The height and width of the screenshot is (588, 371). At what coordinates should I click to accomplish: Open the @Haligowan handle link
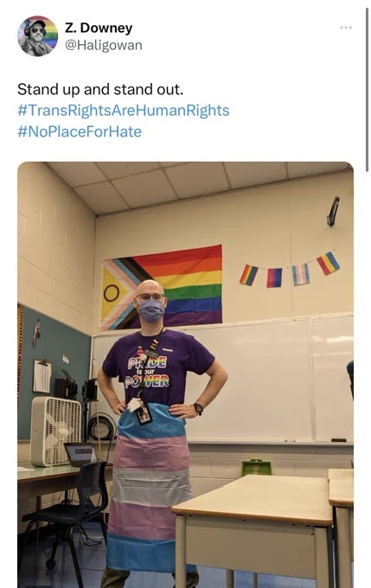click(x=104, y=45)
